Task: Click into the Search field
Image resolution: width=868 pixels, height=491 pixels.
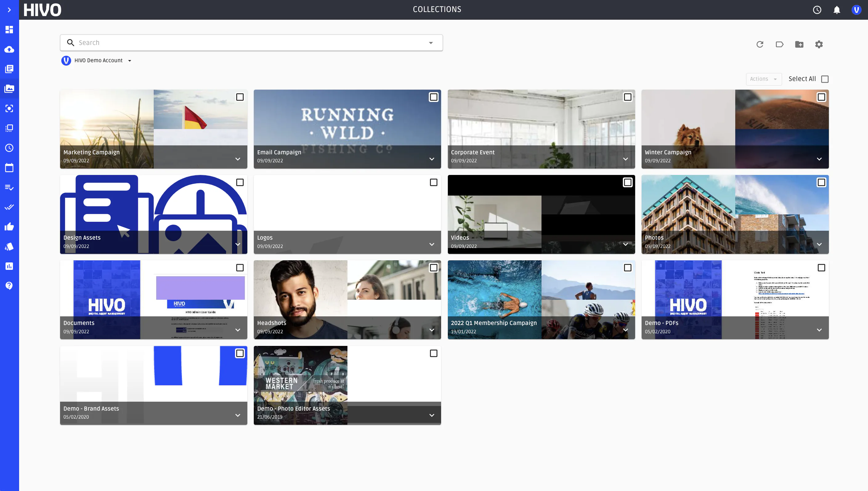Action: 251,43
